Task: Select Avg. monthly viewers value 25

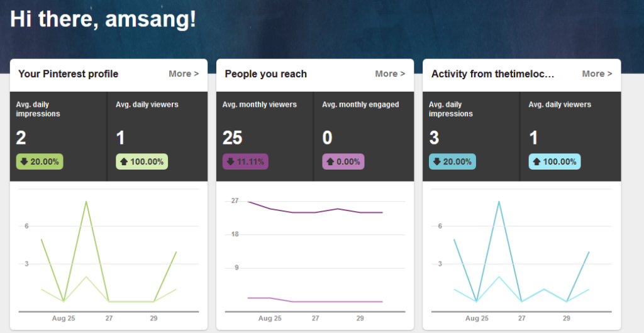Action: point(233,138)
